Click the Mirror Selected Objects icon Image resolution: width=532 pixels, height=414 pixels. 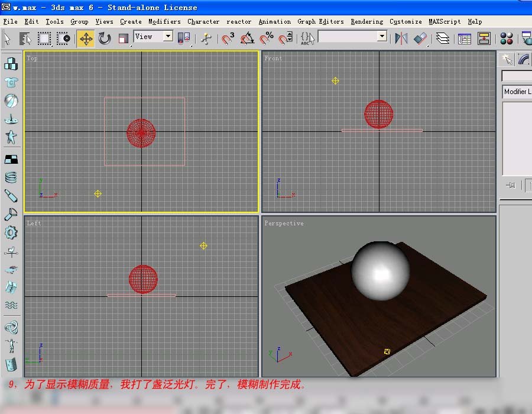click(x=401, y=39)
